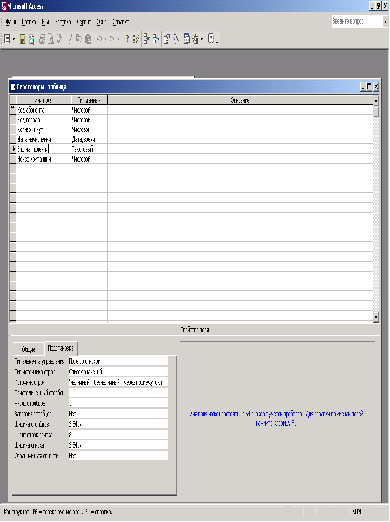
Task: Click the Redo toolbar icon
Action: coord(112,39)
